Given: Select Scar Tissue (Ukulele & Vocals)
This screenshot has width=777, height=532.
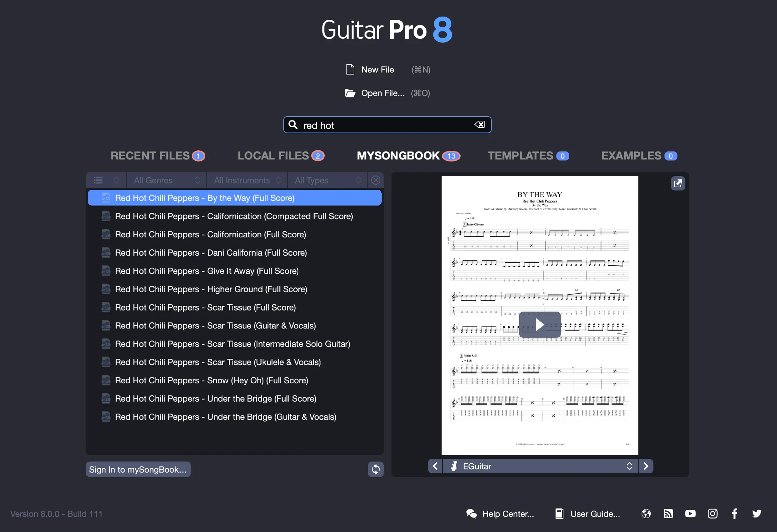Looking at the screenshot, I should 235,362.
